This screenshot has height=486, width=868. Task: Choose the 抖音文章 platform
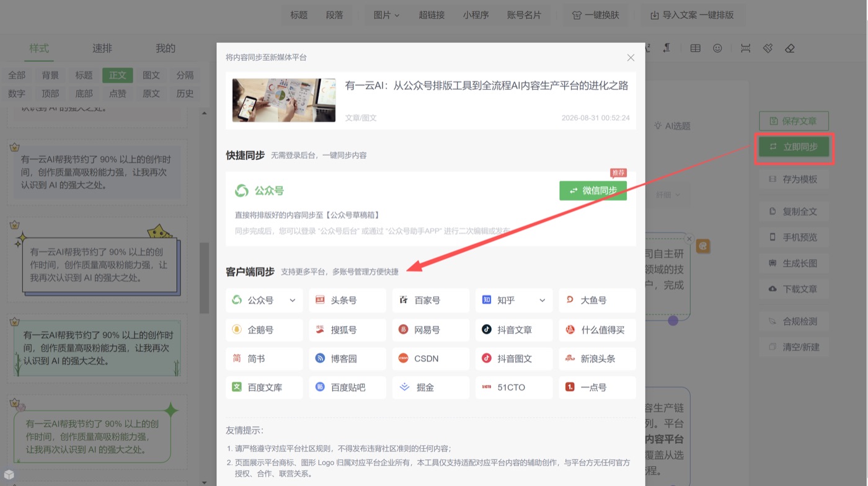(x=514, y=330)
